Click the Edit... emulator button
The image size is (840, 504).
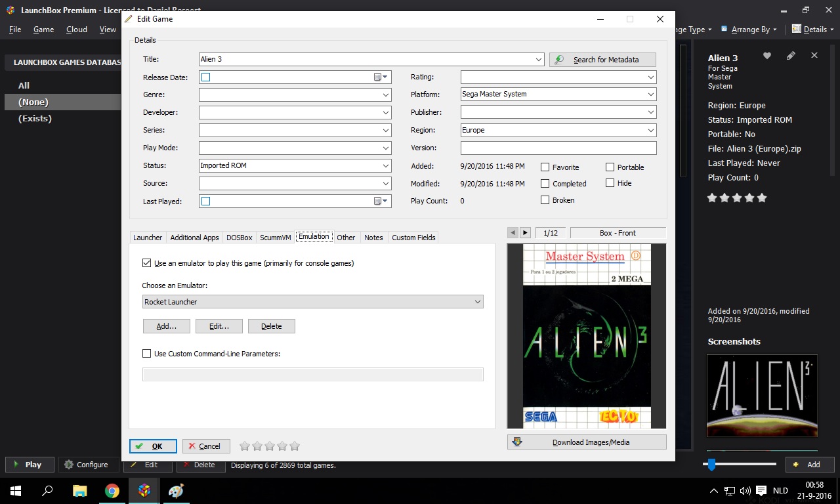pos(219,326)
